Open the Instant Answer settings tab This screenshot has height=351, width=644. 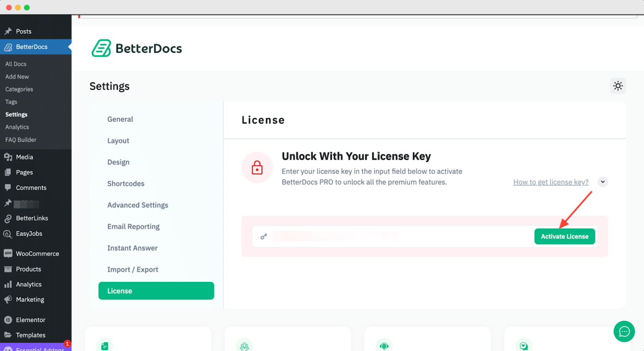pyautogui.click(x=132, y=248)
